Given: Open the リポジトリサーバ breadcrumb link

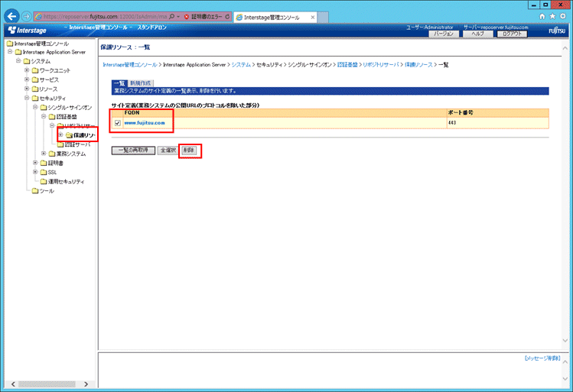Looking at the screenshot, I should 381,65.
